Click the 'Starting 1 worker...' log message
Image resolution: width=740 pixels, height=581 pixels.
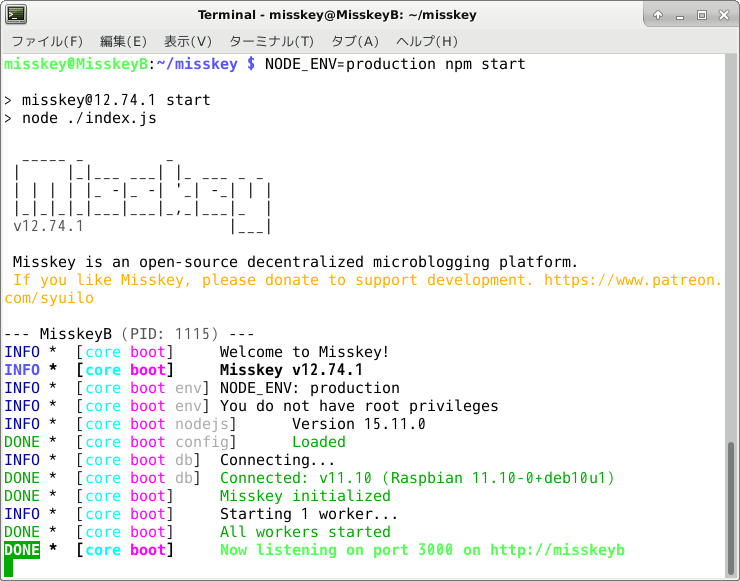309,514
